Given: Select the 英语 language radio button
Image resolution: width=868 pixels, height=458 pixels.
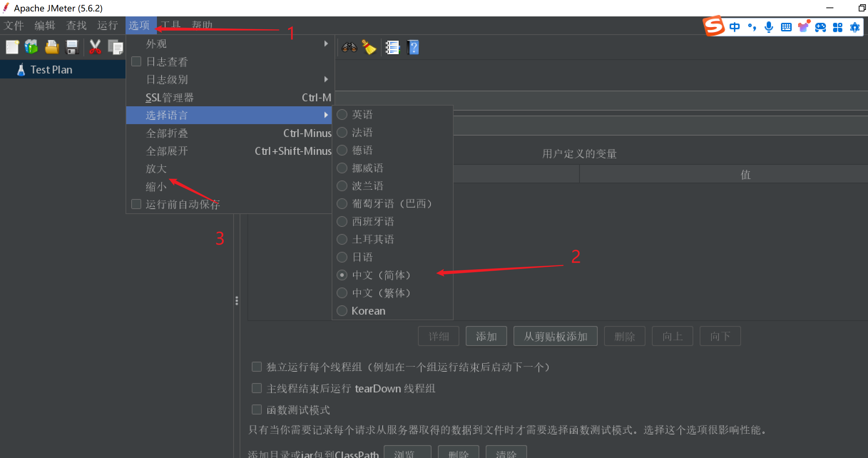Looking at the screenshot, I should point(342,114).
